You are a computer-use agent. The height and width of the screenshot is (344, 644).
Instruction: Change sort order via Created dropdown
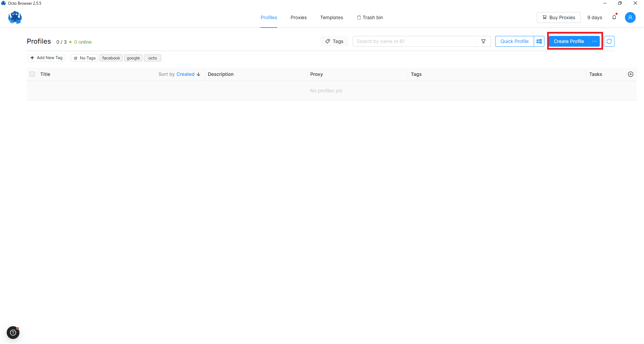(185, 74)
